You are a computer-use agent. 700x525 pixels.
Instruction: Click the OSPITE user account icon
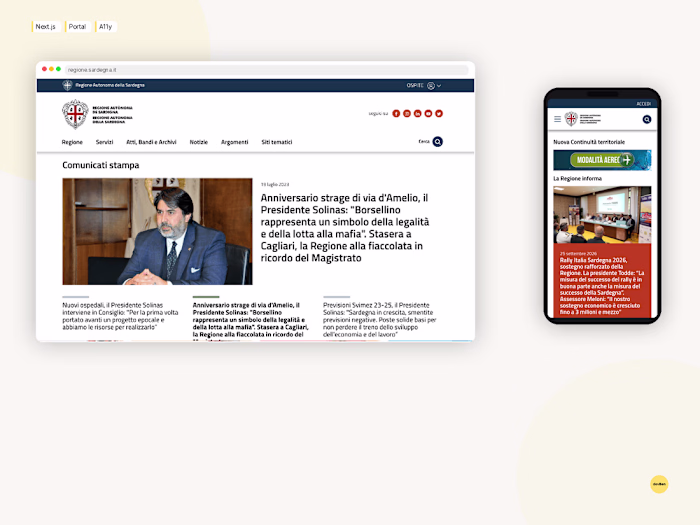[431, 86]
